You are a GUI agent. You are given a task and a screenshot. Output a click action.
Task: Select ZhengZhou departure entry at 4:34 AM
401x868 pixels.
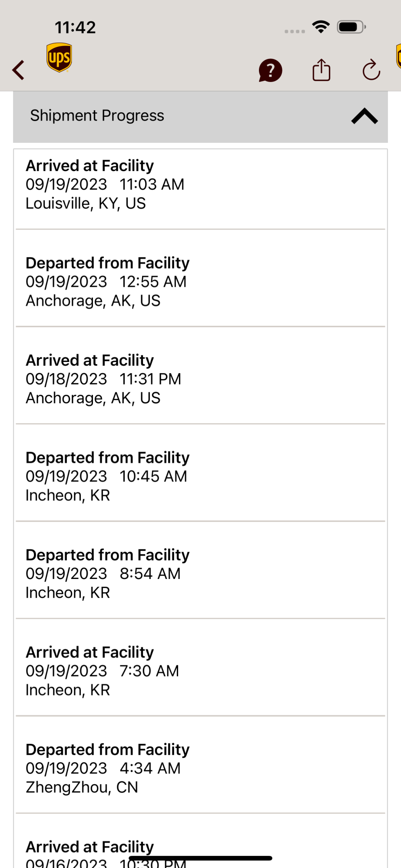coord(200,768)
